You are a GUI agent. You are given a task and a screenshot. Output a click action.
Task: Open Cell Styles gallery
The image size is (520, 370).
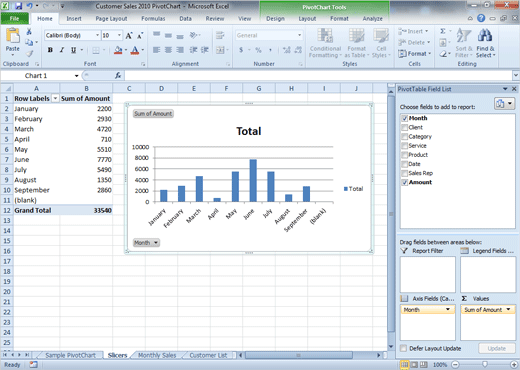coord(381,43)
